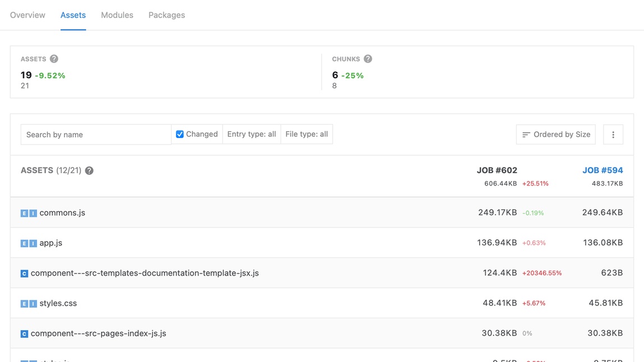Open the three-dot options menu

click(x=613, y=134)
